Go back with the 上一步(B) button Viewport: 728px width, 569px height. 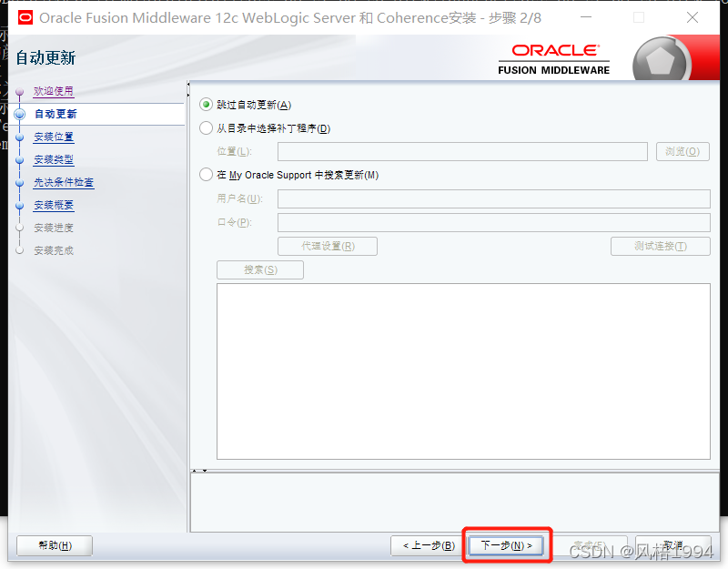tap(429, 545)
